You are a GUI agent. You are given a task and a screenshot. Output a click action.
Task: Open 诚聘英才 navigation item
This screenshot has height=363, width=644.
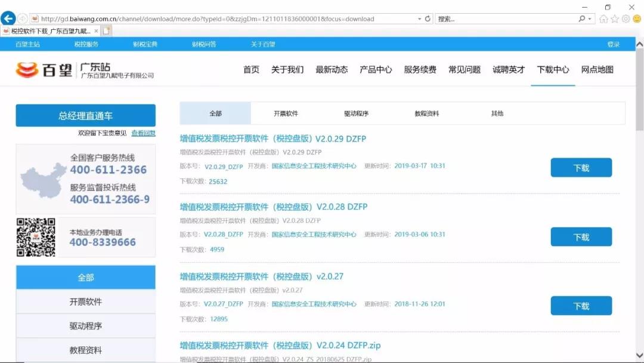tap(509, 70)
